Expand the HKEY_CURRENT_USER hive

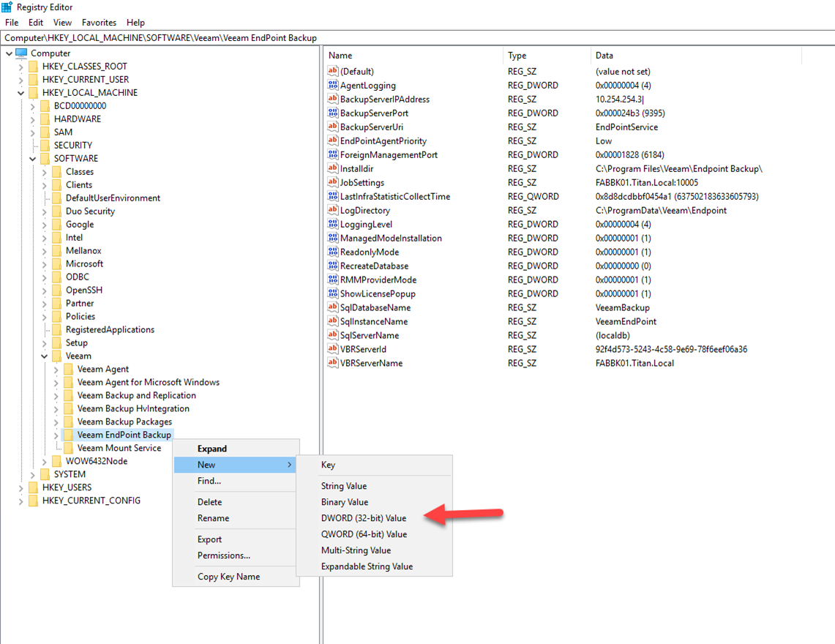pyautogui.click(x=20, y=80)
